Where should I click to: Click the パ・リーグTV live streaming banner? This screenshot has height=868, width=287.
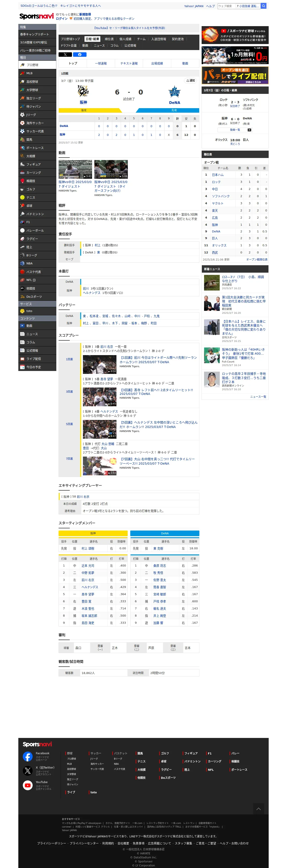235,75
